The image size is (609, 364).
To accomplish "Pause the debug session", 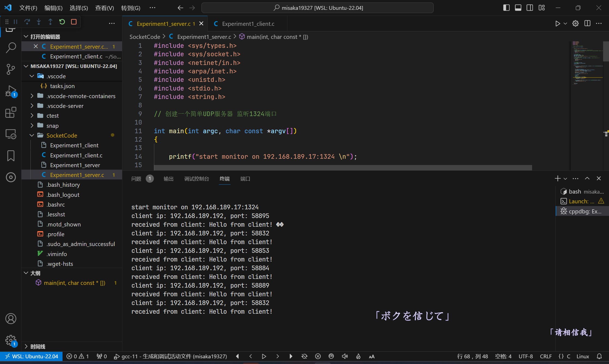I will point(15,22).
